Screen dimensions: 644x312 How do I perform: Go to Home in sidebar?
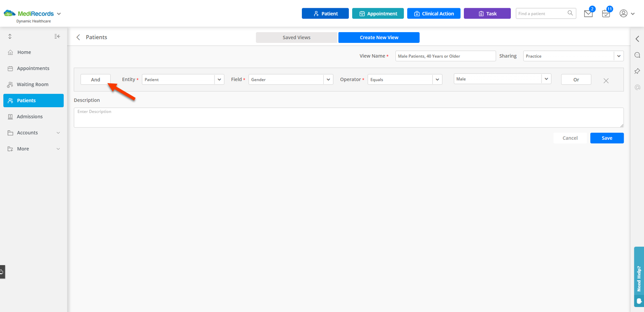point(33,52)
